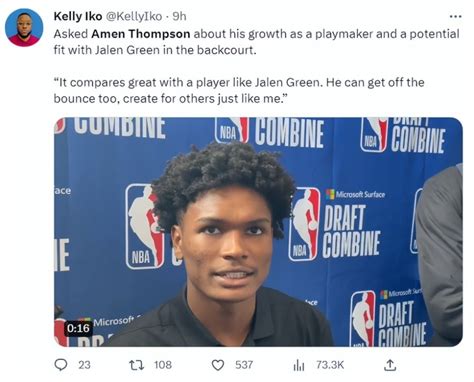The image size is (474, 382).
Task: Click the bold Amen Thompson text
Action: coord(141,34)
